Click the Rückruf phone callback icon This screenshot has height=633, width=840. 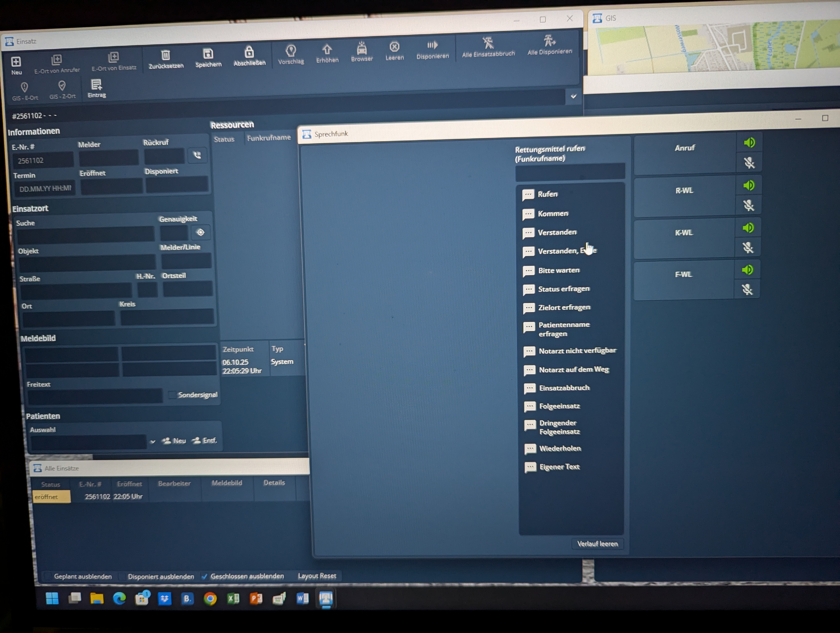197,155
